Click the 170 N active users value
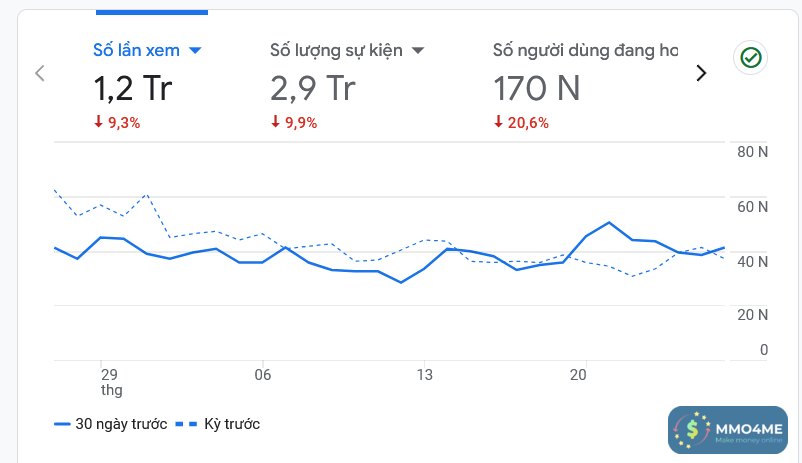Screen dimensions: 802x463 [537, 89]
